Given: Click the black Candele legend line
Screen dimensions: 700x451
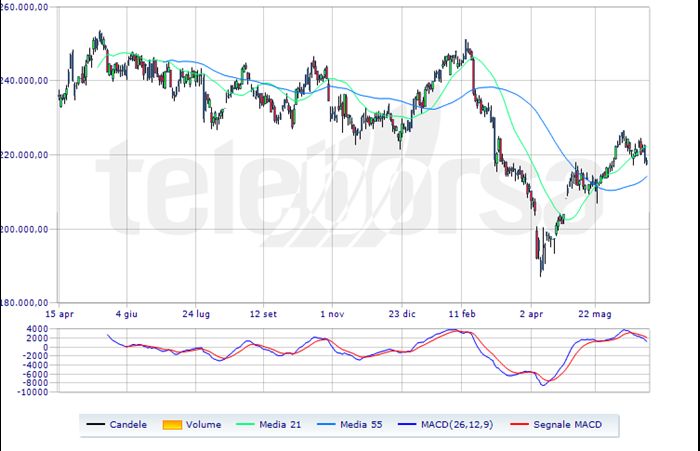Looking at the screenshot, I should tap(96, 424).
